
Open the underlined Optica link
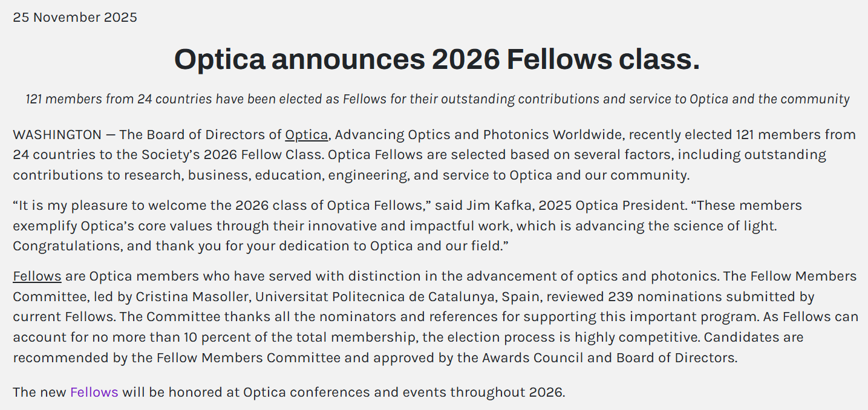click(x=306, y=135)
